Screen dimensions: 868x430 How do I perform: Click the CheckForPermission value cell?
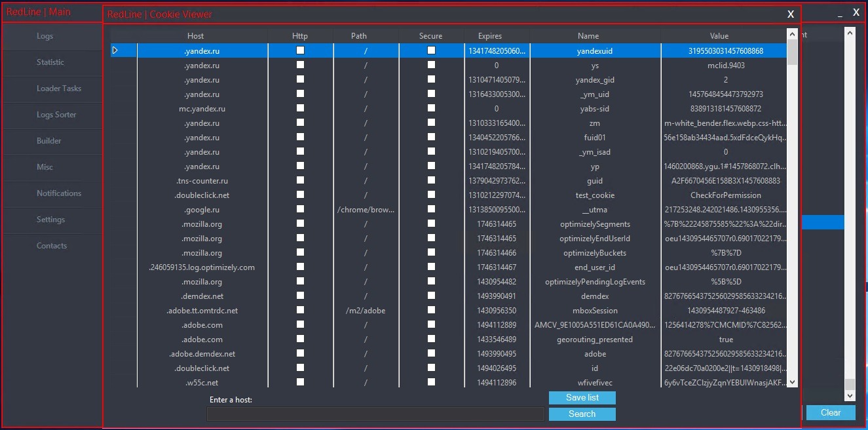click(725, 195)
